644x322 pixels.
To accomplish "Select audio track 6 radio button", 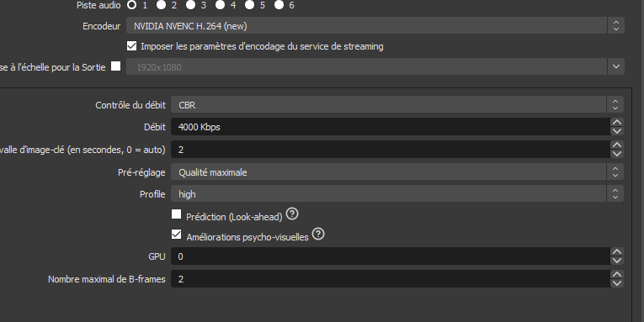I will 279,5.
